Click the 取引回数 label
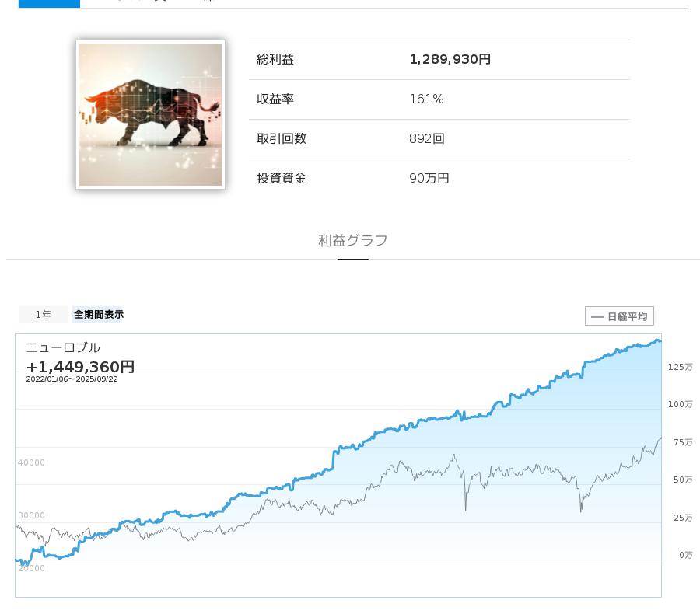700x614 pixels. pos(282,139)
